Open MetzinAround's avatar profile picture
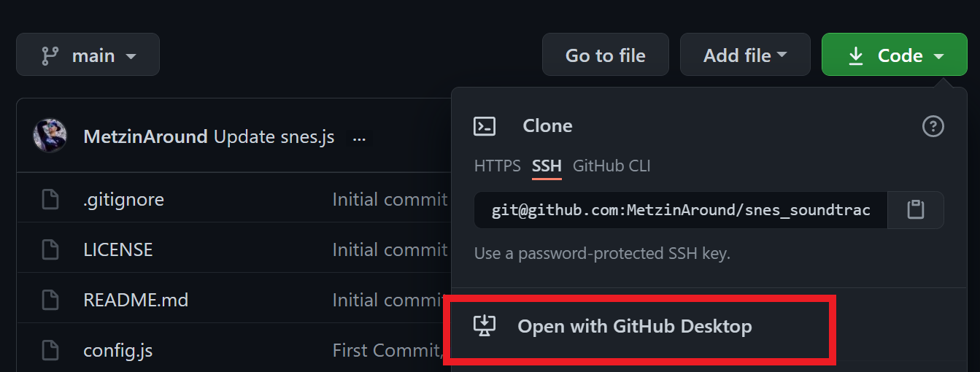The image size is (980, 372). coord(50,136)
